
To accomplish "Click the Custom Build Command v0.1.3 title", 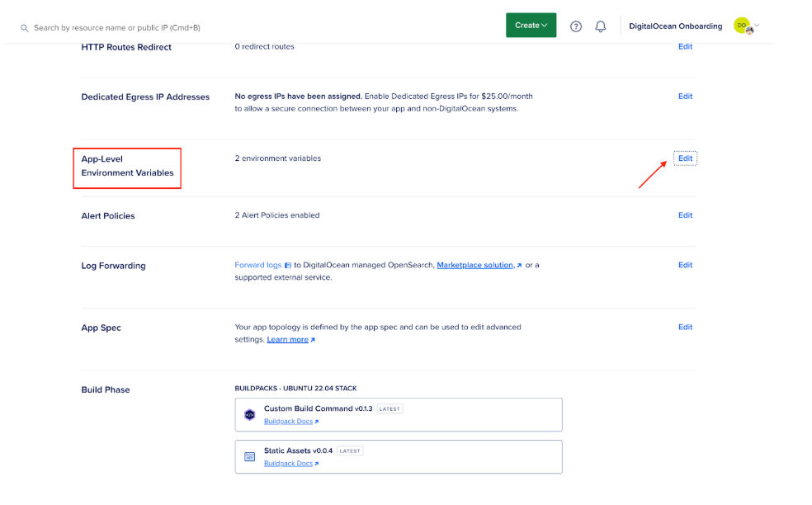I will [x=318, y=408].
